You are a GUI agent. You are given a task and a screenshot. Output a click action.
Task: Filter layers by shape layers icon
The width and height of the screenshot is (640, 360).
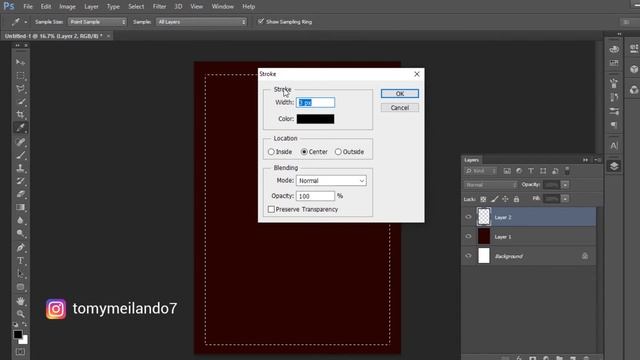pyautogui.click(x=543, y=171)
